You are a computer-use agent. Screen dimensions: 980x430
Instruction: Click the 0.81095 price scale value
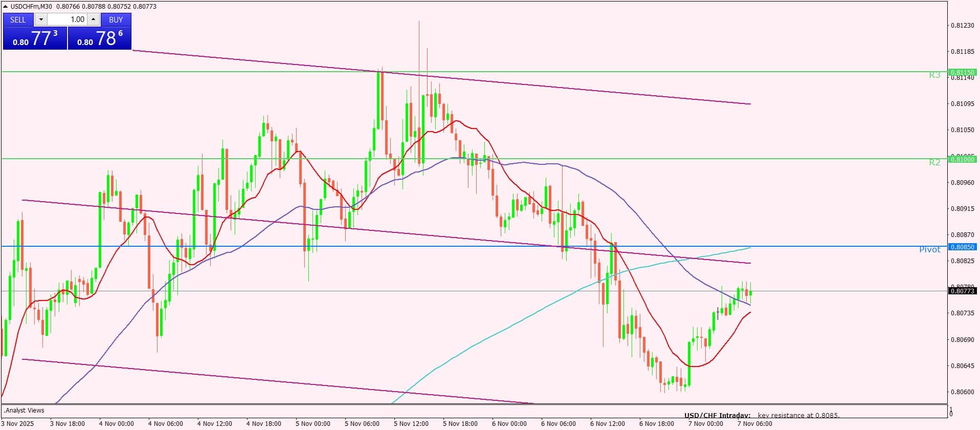point(962,104)
